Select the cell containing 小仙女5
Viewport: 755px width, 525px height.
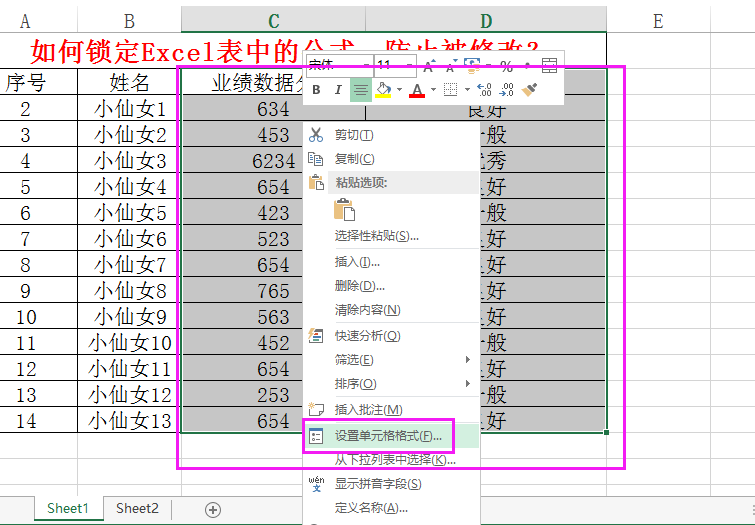(x=129, y=212)
